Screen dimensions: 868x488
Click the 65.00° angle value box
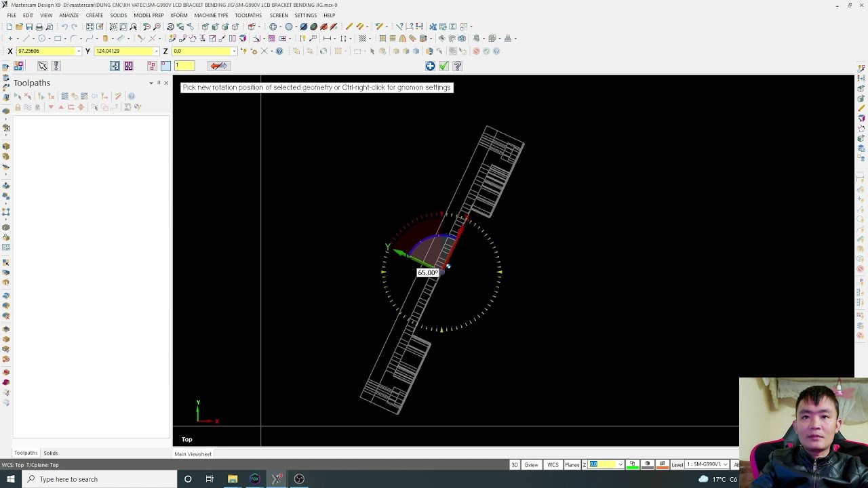(x=428, y=272)
